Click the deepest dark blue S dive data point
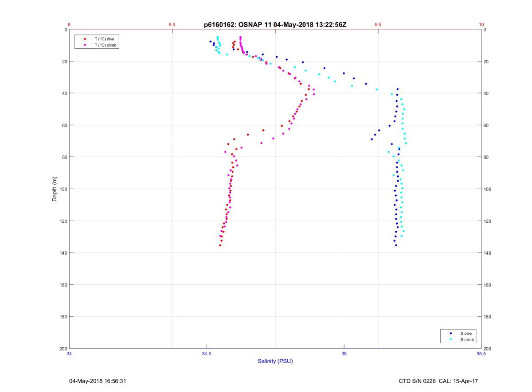This screenshot has height=392, width=532. coord(396,245)
